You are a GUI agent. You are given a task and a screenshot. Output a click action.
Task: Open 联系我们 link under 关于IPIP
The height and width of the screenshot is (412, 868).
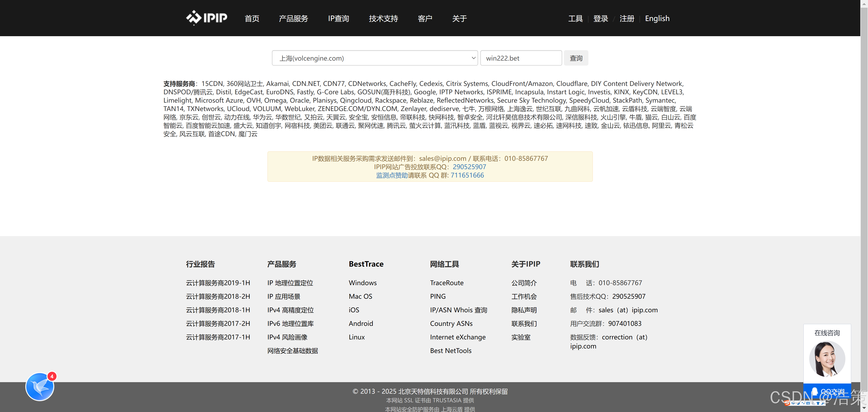click(x=524, y=323)
